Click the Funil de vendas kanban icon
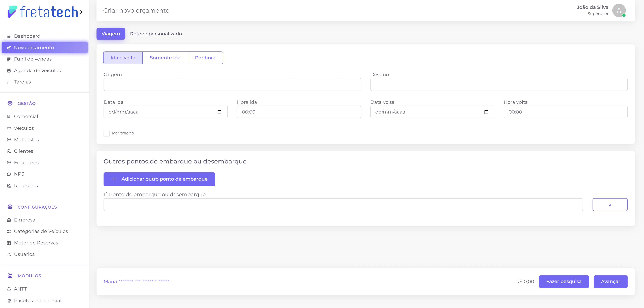Screen dimensions: 644x308 tap(9, 59)
